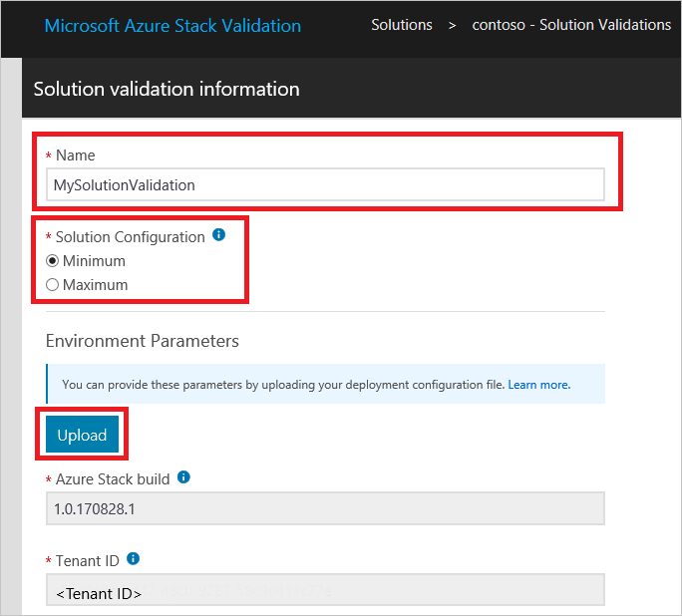Click the Solution Configuration label
Screen dimensions: 682x616
pyautogui.click(x=130, y=237)
